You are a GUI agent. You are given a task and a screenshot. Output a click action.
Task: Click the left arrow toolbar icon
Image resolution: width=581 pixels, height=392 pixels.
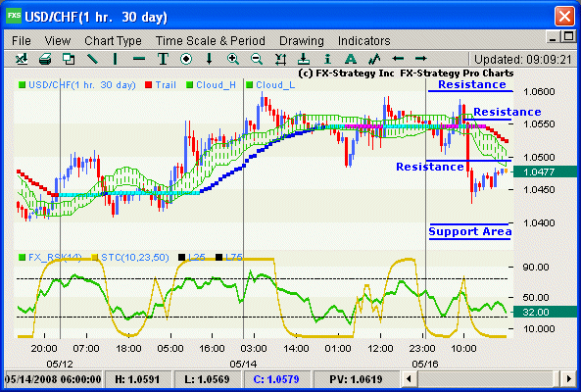point(398,59)
